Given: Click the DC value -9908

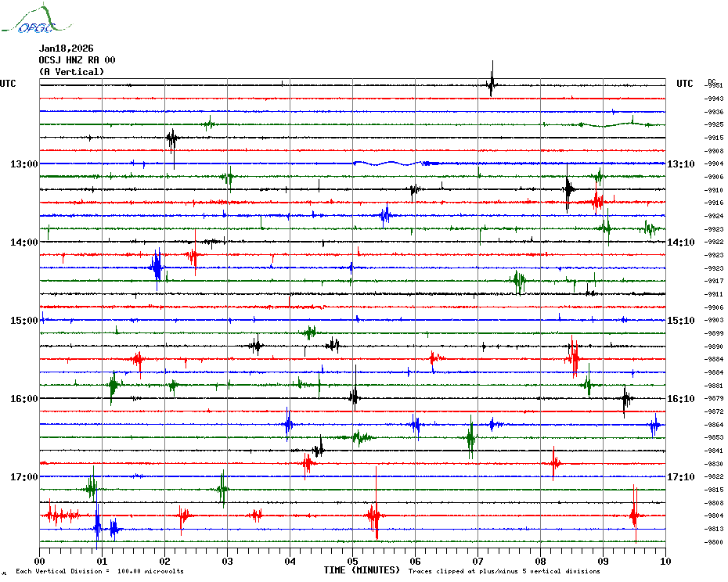Looking at the screenshot, I should (714, 151).
